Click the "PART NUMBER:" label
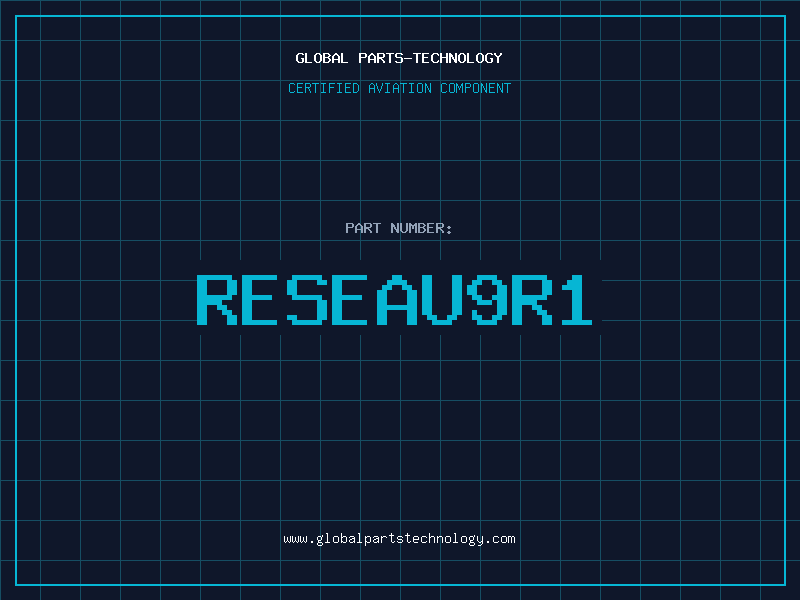Screen dimensions: 800x600 [x=399, y=228]
